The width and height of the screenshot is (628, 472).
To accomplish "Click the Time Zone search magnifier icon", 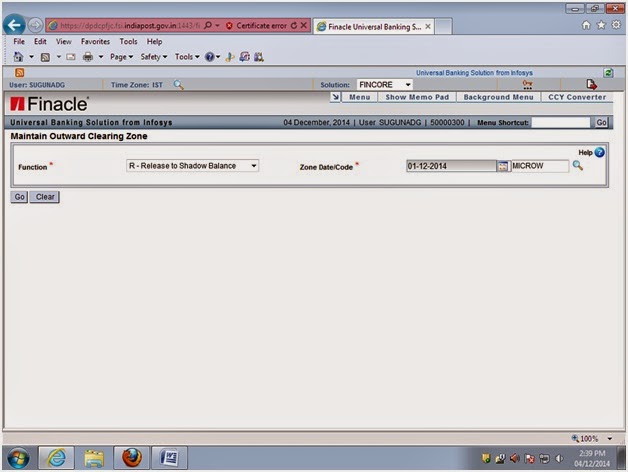I will 178,85.
